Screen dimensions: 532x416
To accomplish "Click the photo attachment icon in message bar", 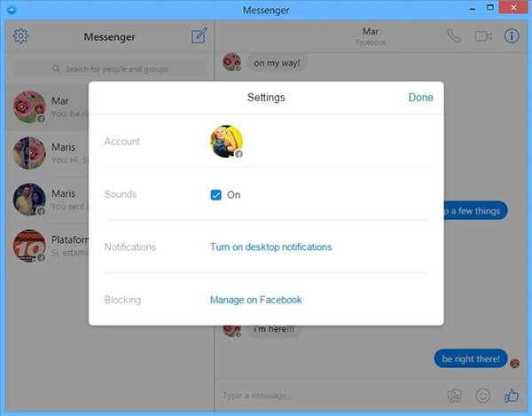I will pyautogui.click(x=454, y=396).
